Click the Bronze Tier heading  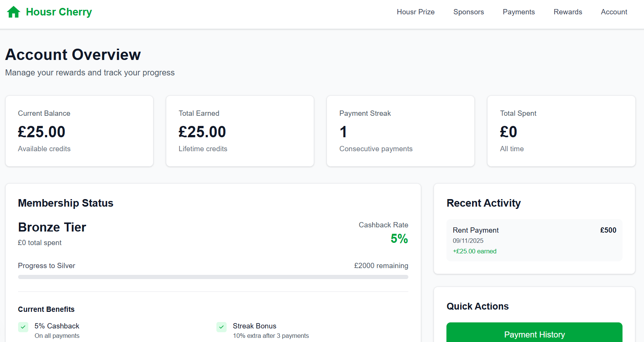pos(52,227)
